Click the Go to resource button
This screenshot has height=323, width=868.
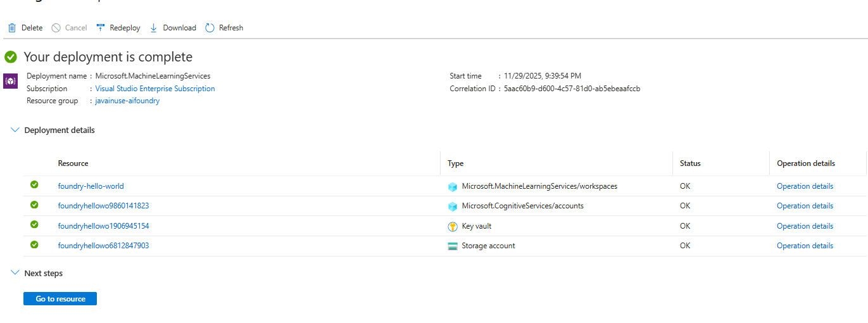tap(60, 299)
